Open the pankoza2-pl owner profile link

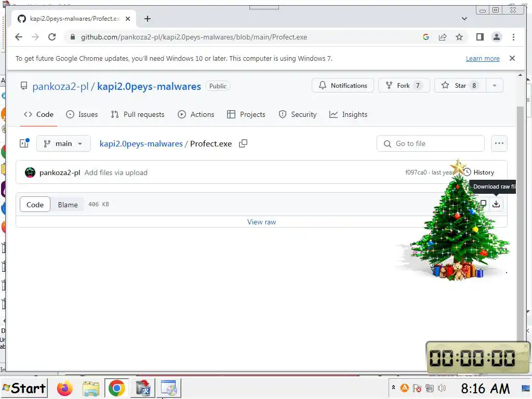click(60, 87)
